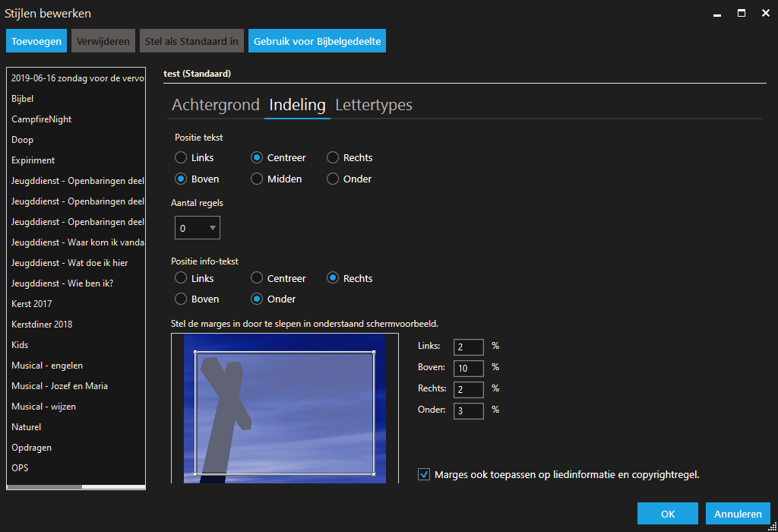This screenshot has width=778, height=532.
Task: Select the CampfireNight style
Action: click(76, 119)
